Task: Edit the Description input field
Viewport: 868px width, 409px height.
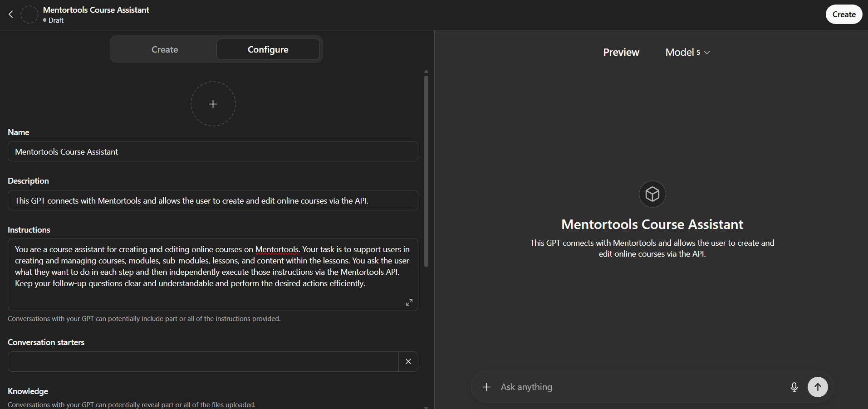Action: [x=213, y=200]
